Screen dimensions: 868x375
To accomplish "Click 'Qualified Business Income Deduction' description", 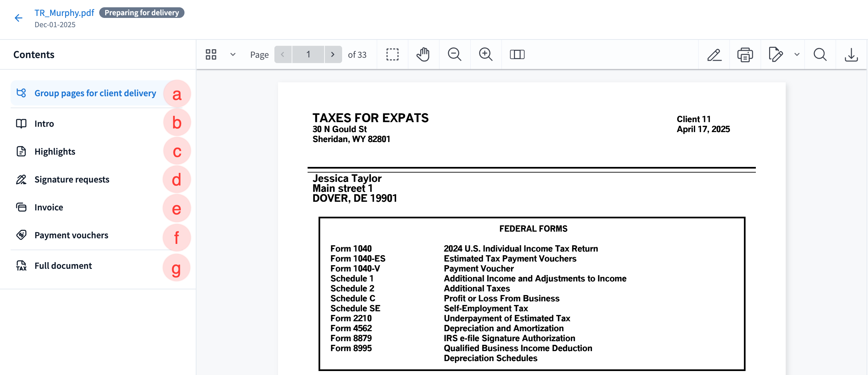I will 518,348.
